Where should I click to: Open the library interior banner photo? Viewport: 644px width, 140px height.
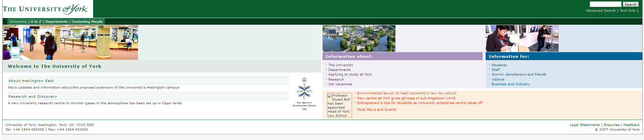coord(70,42)
